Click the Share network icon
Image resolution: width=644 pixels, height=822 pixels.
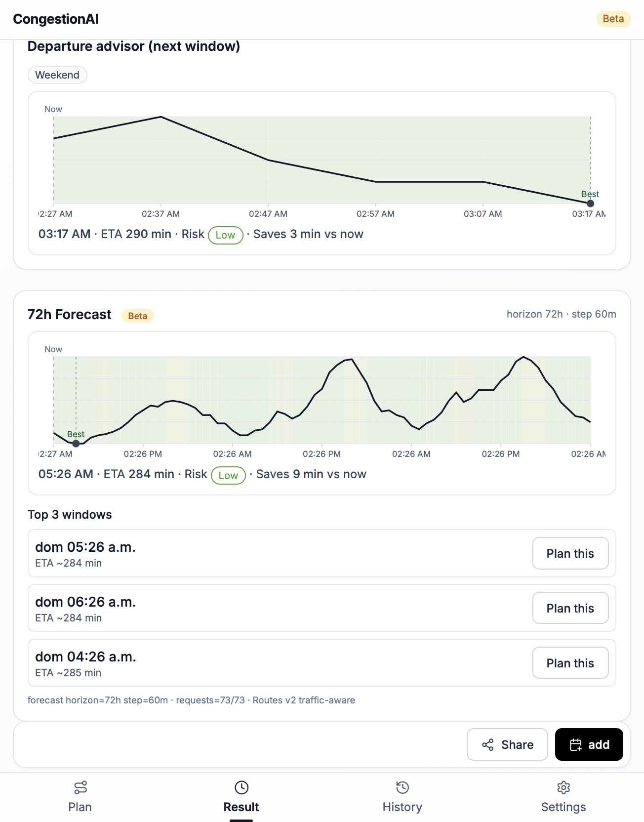pyautogui.click(x=488, y=744)
